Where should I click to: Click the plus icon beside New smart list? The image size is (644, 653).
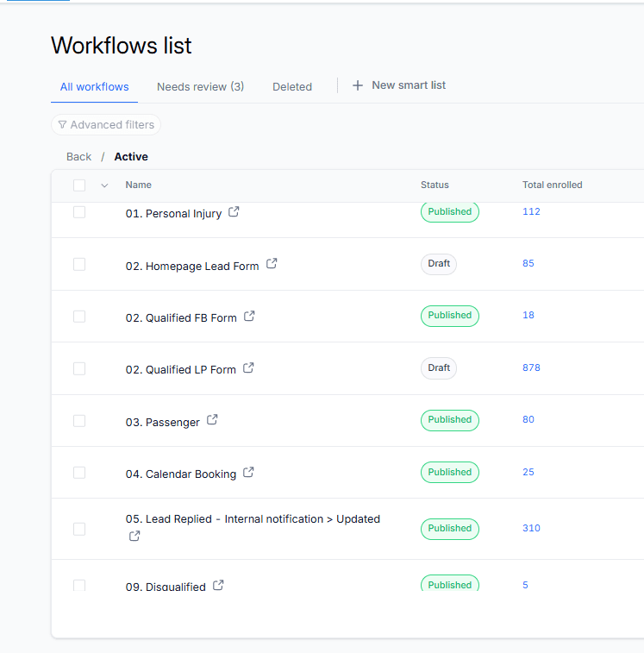358,85
